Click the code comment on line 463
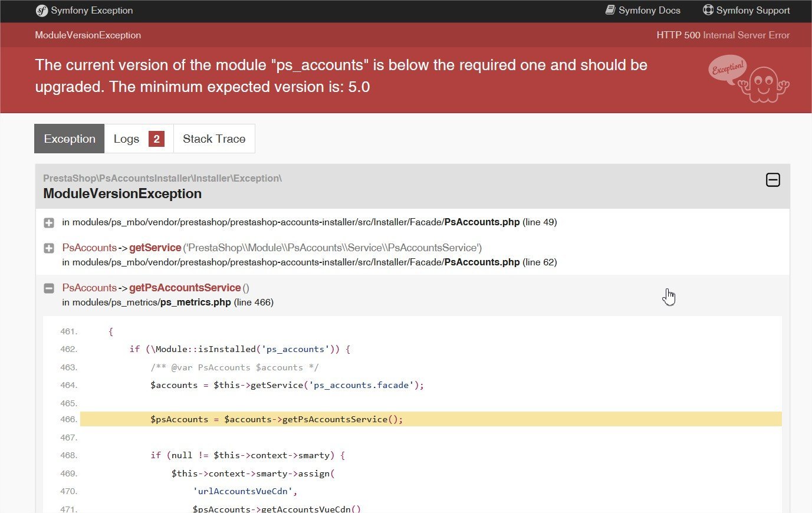 pos(235,367)
